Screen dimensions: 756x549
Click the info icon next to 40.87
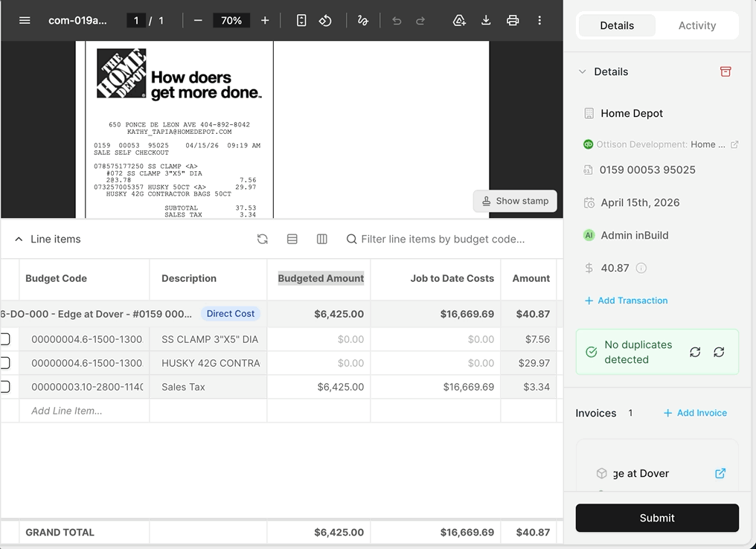click(641, 268)
